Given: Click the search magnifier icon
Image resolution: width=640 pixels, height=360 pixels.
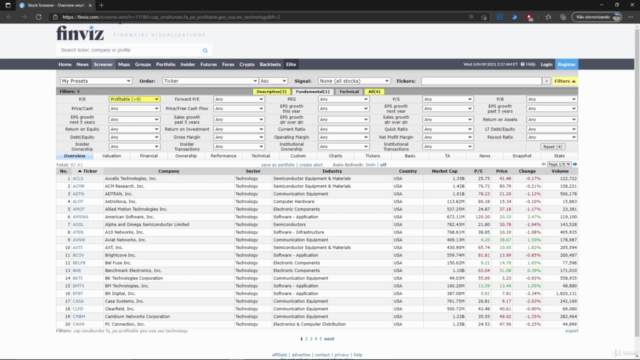Looking at the screenshot, I should 205,50.
